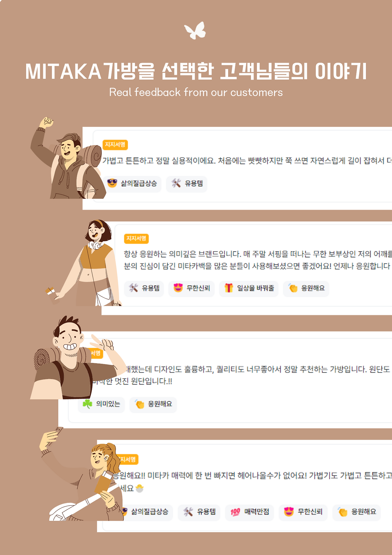Click the 일상을 바꿔줄 tag
392x555 pixels.
click(249, 288)
